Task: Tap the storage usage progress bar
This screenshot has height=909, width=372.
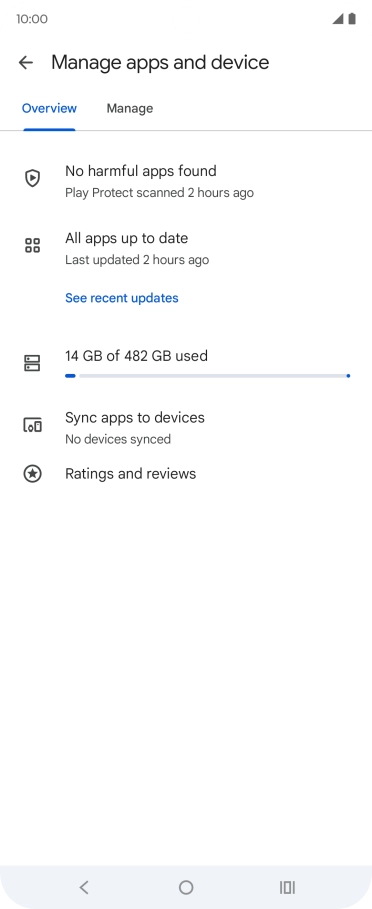Action: [208, 376]
